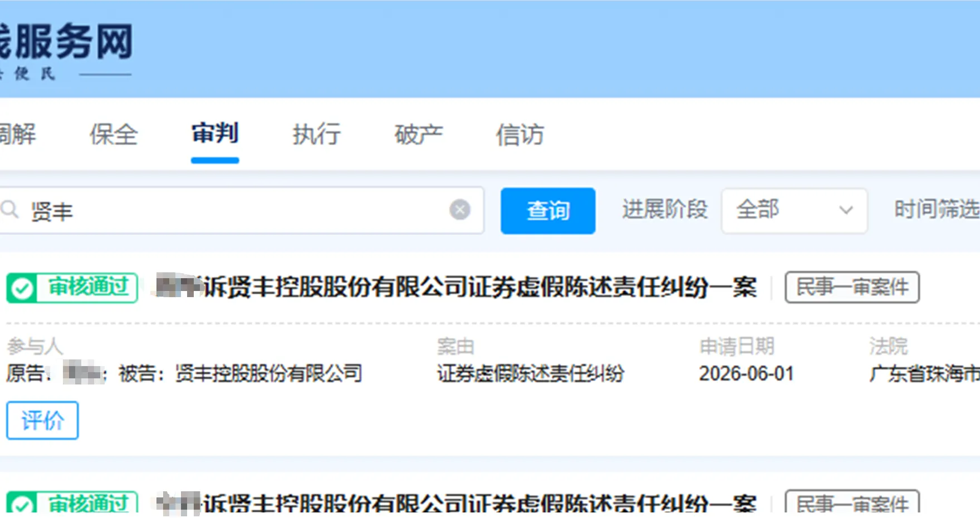Click the magnifier search icon
This screenshot has height=518, width=980.
coord(9,210)
